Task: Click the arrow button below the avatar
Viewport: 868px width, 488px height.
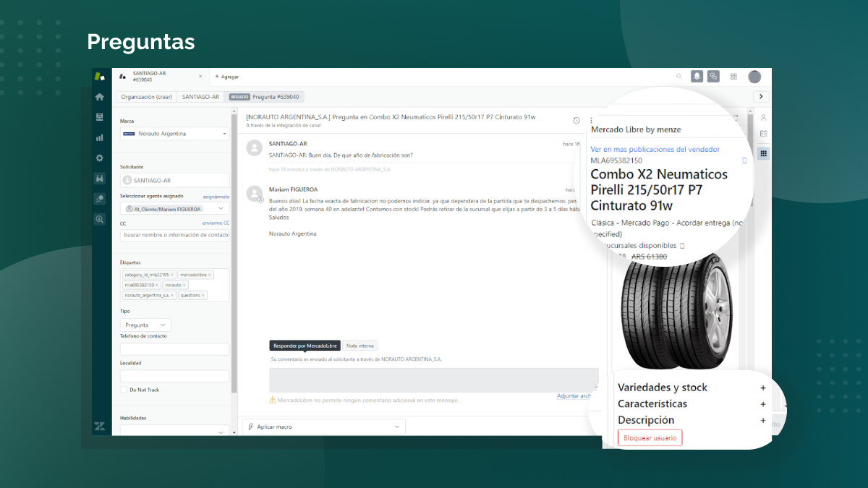Action: pos(761,96)
